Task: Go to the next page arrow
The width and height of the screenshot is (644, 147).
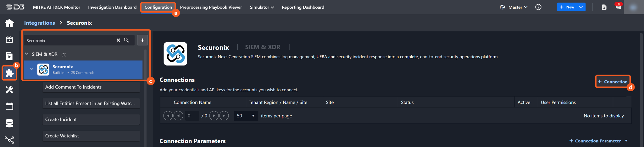Action: (214, 116)
